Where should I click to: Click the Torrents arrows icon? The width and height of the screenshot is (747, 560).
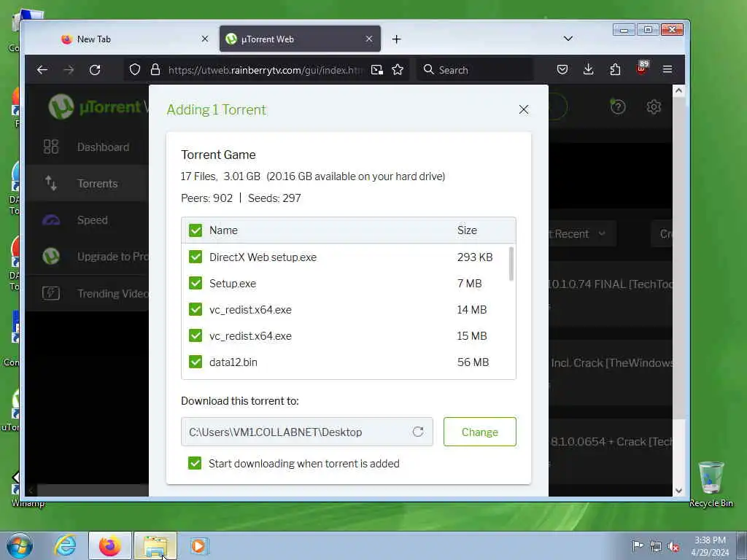(51, 183)
